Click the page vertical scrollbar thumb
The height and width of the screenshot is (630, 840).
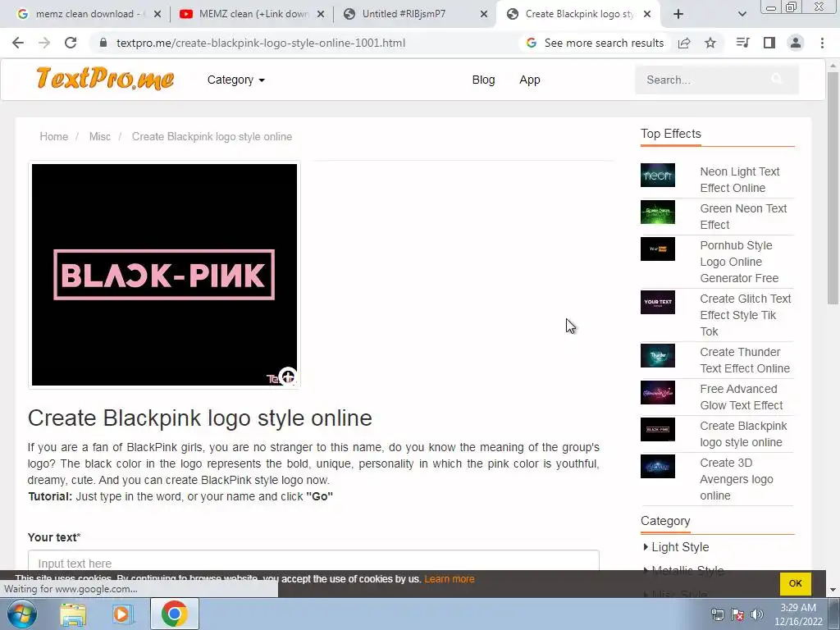[833, 188]
